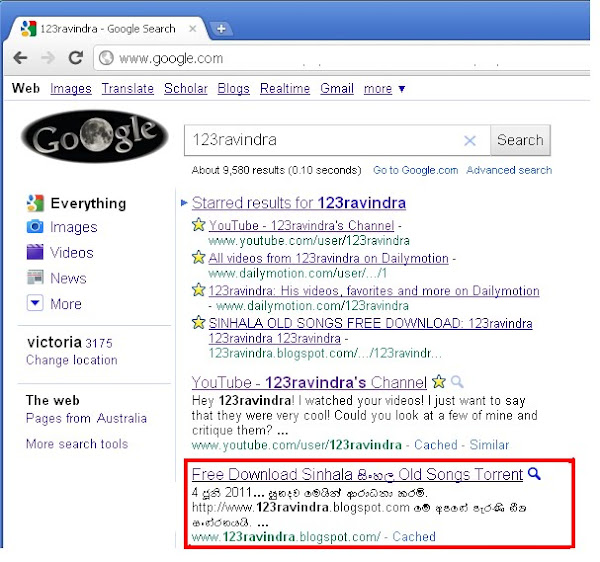The height and width of the screenshot is (562, 600).
Task: Open Gmail in the top navigation bar
Action: coord(337,89)
